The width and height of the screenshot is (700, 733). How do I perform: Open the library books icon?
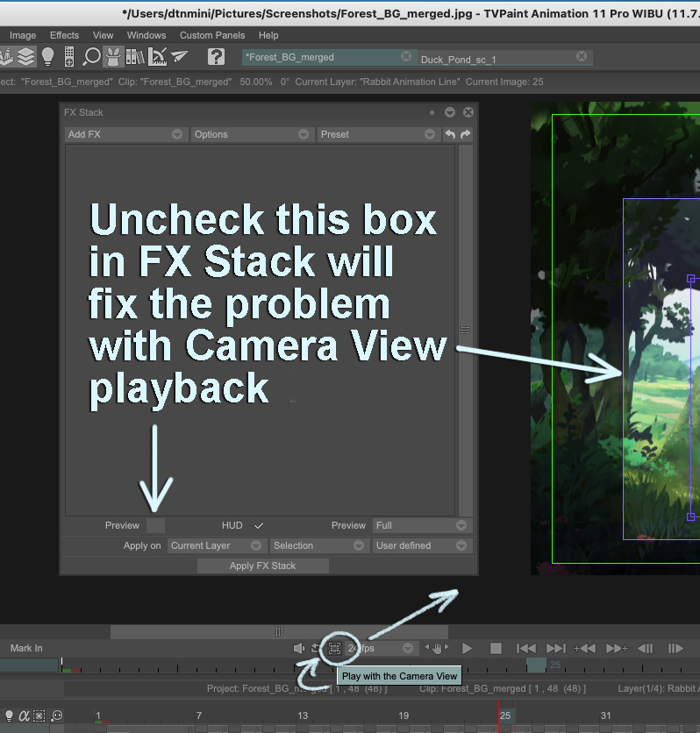[135, 57]
